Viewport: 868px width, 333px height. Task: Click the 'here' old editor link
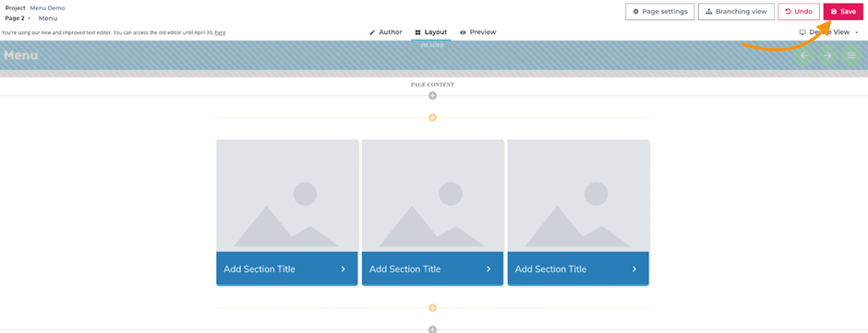(220, 32)
